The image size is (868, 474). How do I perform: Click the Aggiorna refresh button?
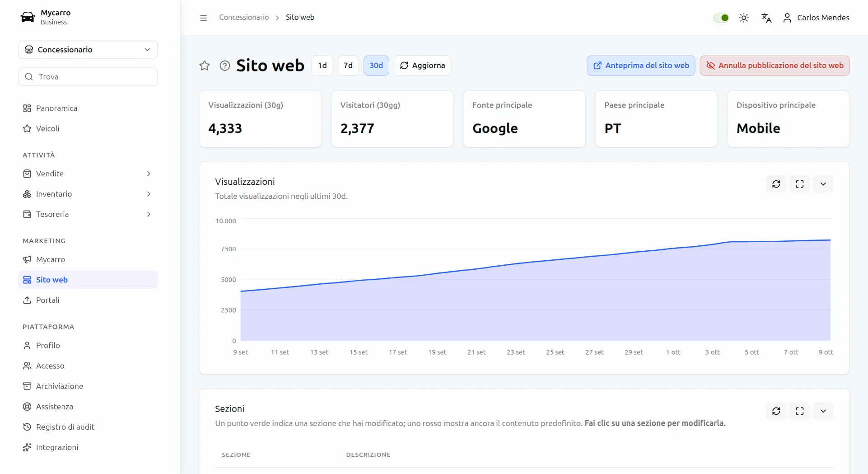[422, 66]
